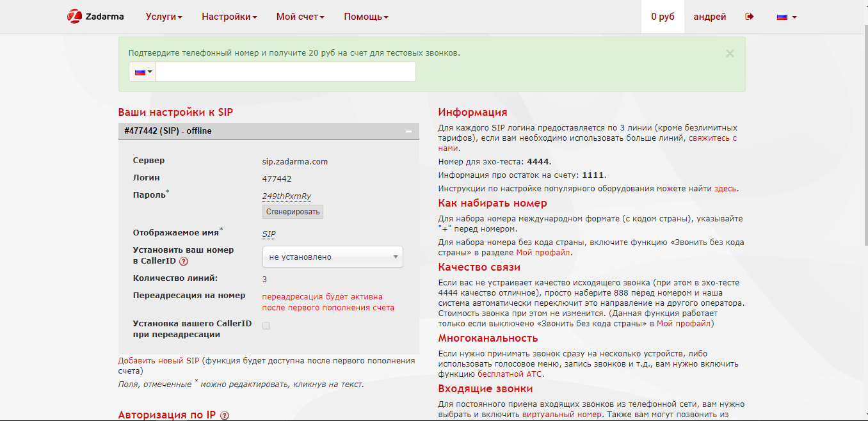Image resolution: width=868 pixels, height=421 pixels.
Task: Click the phone number input field
Action: (285, 72)
